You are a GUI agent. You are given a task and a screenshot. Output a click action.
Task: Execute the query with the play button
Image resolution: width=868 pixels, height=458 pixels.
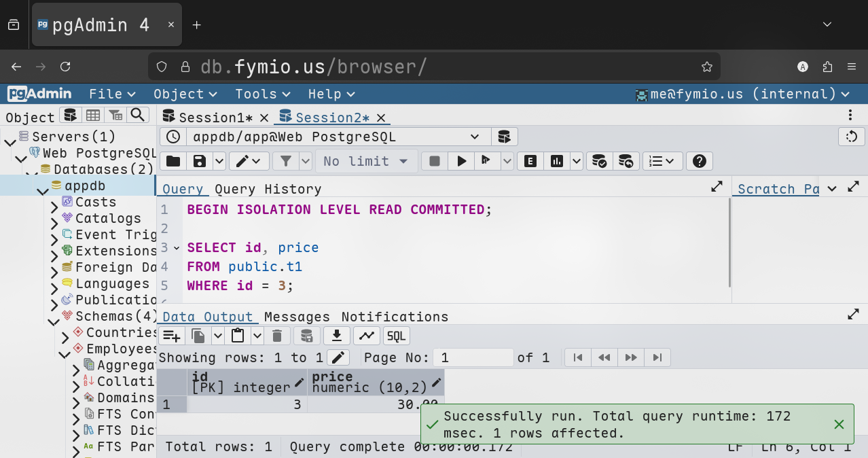(462, 161)
